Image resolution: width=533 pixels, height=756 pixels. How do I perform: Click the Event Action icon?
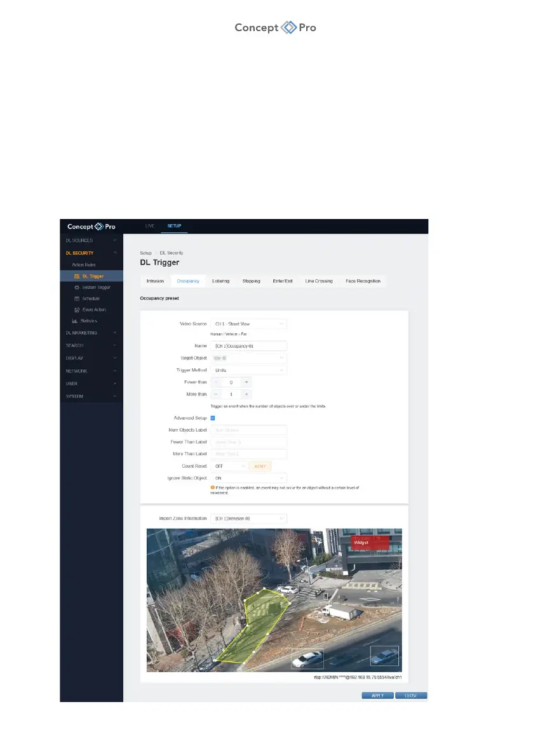point(76,310)
